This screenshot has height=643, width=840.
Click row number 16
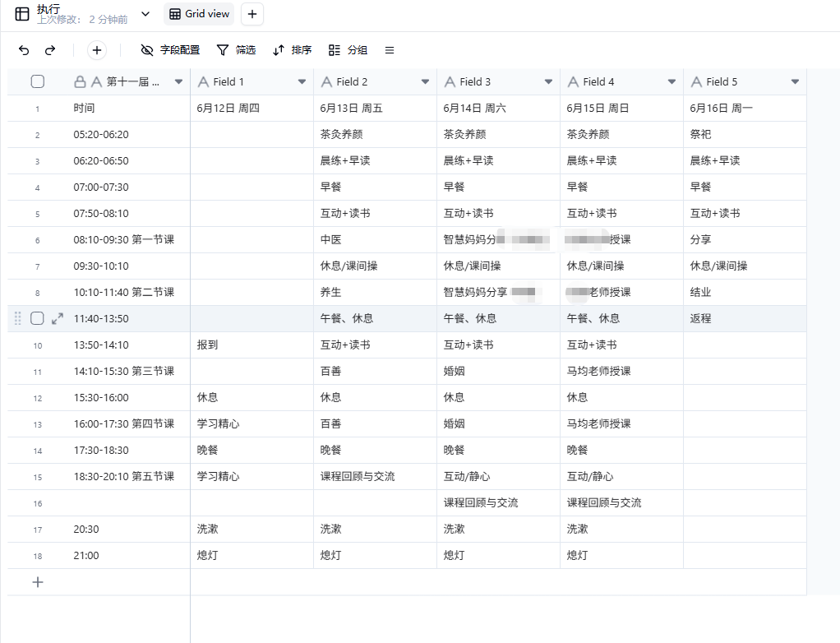(38, 504)
